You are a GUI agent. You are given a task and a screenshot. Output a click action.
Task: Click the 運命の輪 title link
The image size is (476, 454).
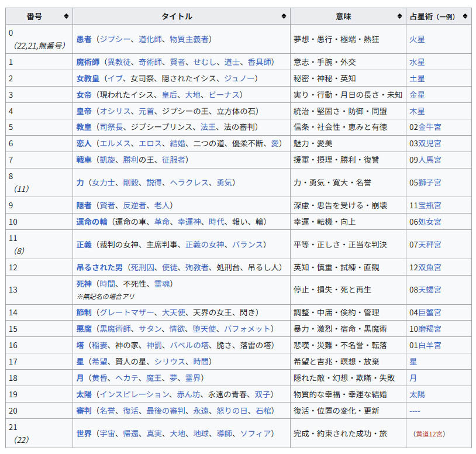(x=92, y=222)
